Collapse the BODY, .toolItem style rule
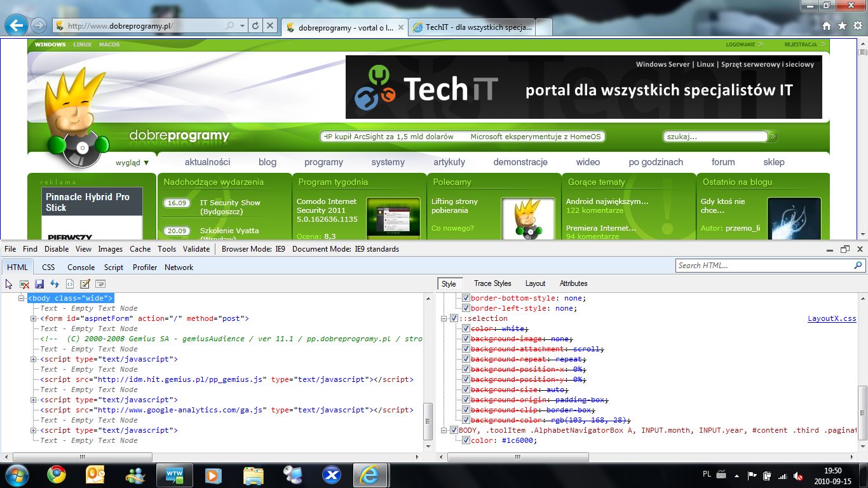 (444, 430)
